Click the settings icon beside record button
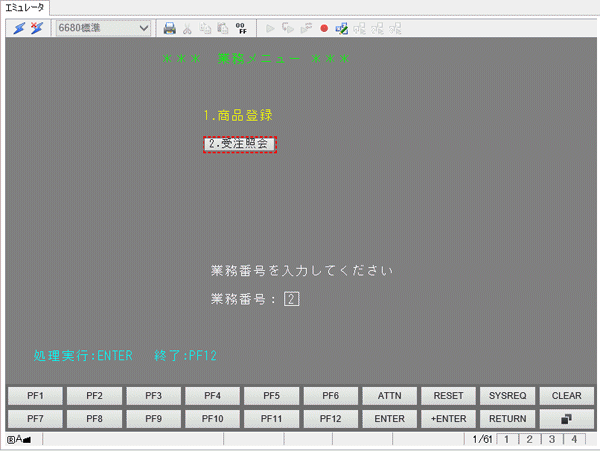 pyautogui.click(x=341, y=28)
